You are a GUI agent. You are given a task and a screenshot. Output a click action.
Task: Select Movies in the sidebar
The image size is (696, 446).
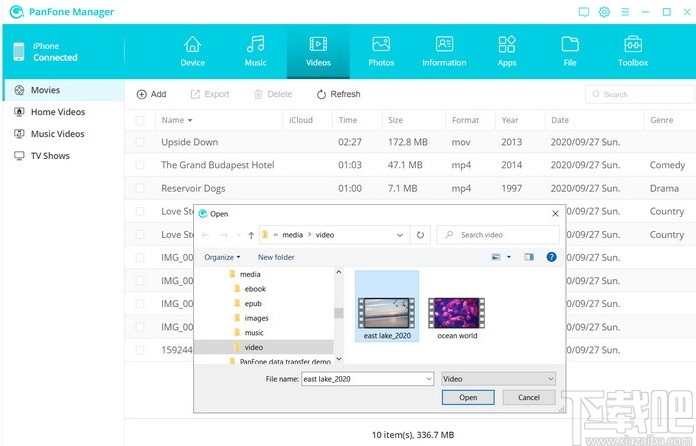[x=63, y=90]
